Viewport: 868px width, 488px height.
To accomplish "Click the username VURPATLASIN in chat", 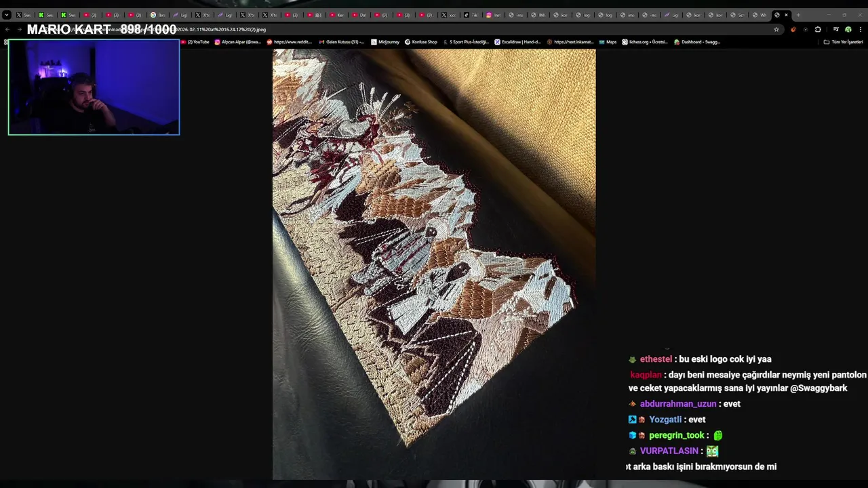I will pyautogui.click(x=669, y=451).
